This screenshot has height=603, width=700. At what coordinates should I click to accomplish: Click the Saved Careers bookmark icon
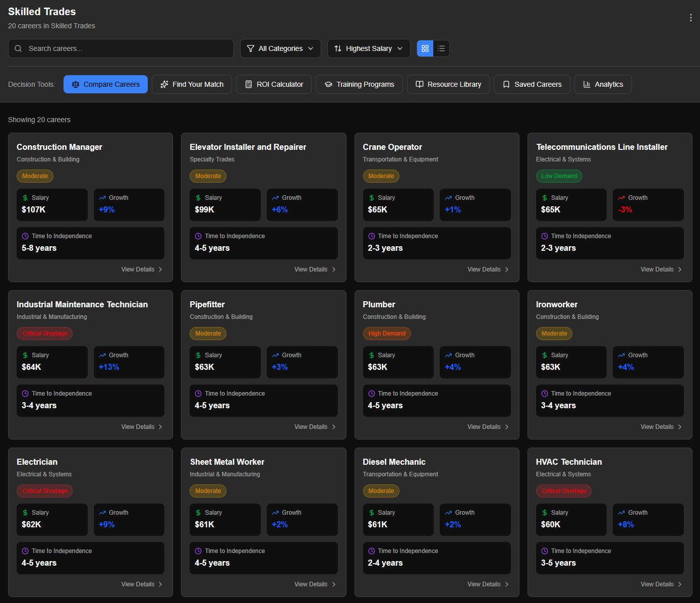tap(506, 84)
